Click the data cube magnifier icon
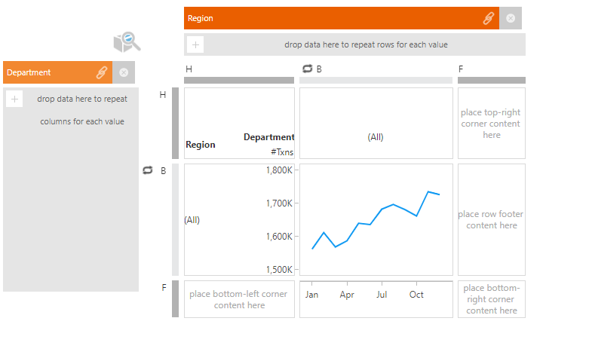 click(126, 42)
